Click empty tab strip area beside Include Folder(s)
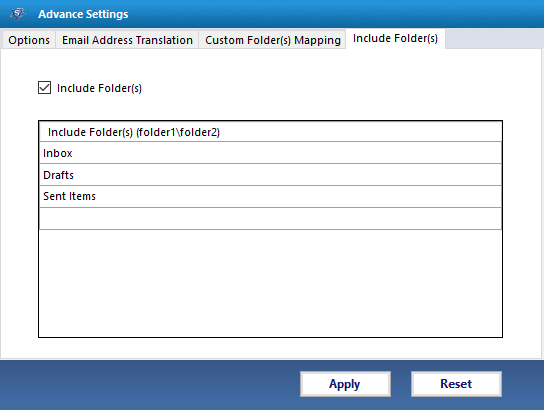 click(494, 39)
